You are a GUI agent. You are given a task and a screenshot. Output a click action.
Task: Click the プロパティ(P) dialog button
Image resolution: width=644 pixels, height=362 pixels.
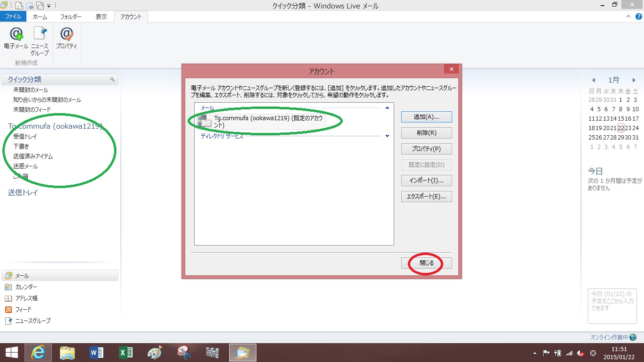(x=426, y=149)
